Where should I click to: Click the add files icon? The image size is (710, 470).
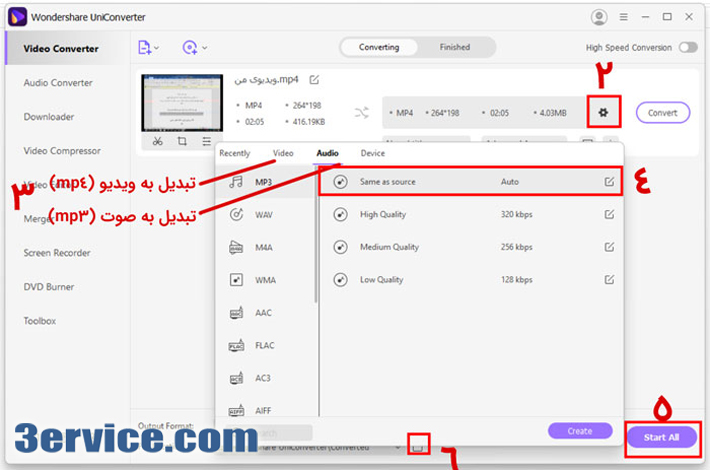coord(144,47)
